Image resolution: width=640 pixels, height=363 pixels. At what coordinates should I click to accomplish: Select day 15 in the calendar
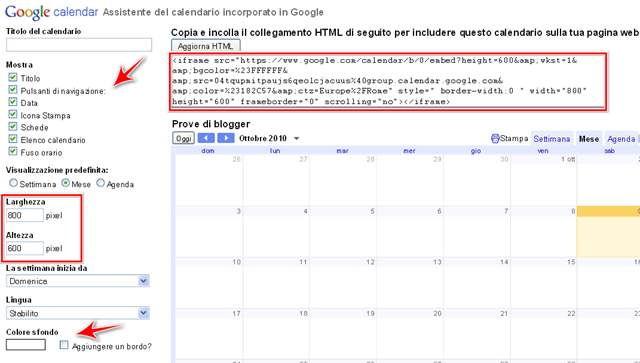(x=571, y=262)
